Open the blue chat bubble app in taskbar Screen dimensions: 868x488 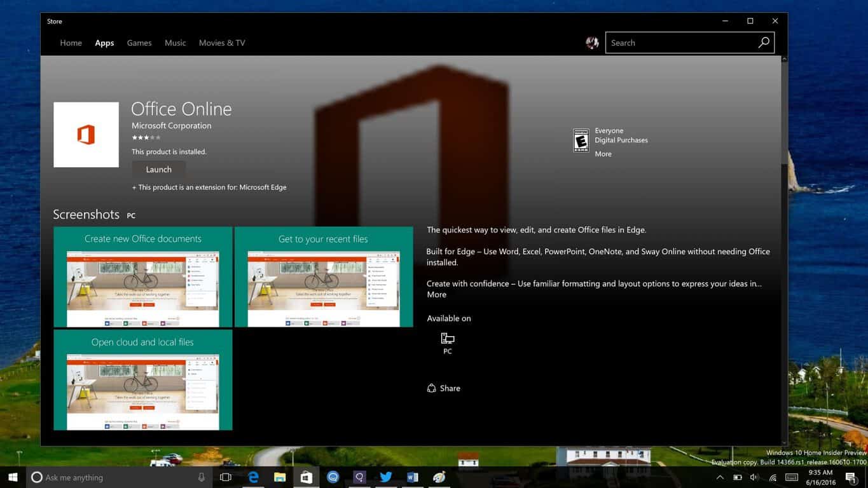click(x=333, y=477)
